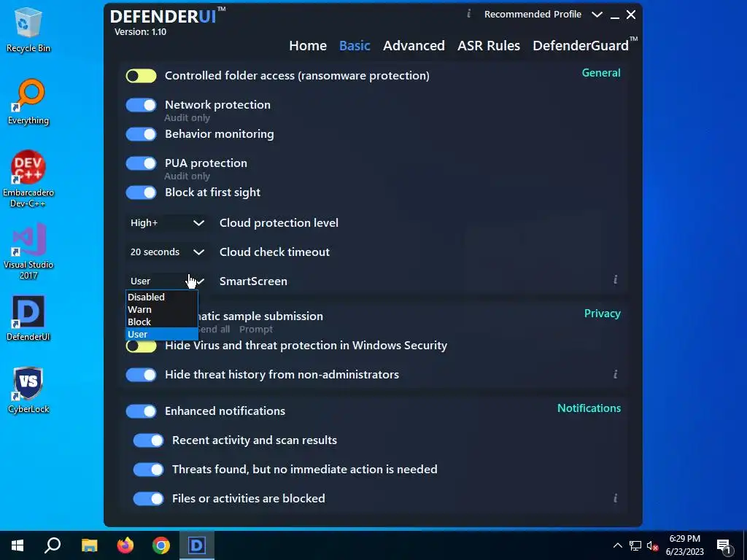Open the notification center icon
Screen dimensions: 747x560
[x=724, y=546]
